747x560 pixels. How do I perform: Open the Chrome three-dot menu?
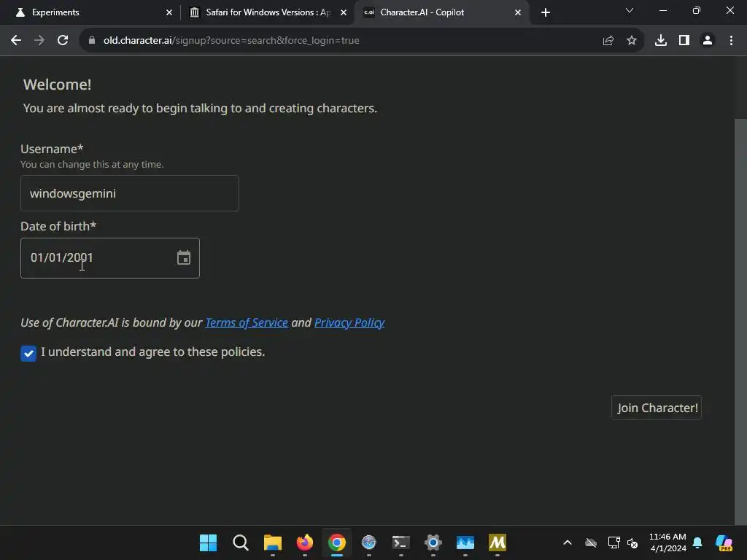[731, 41]
